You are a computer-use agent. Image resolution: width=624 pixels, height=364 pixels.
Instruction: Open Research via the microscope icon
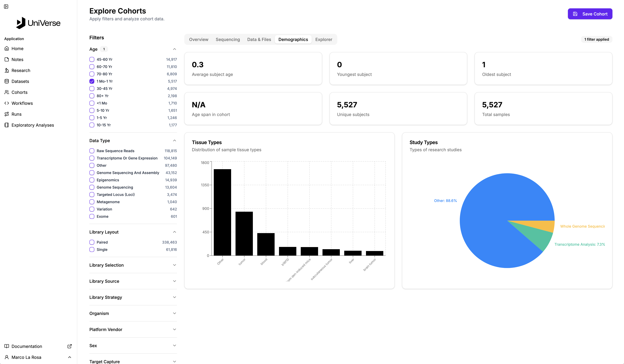7,70
